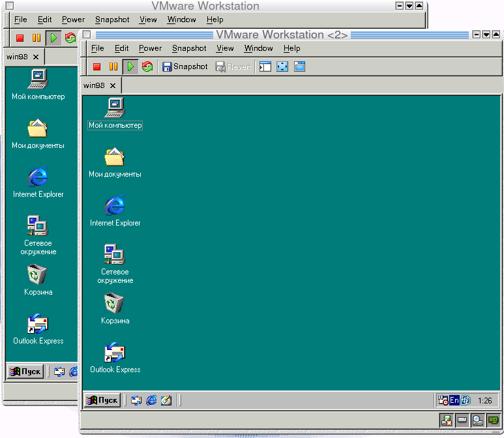504x438 pixels.
Task: Click the green Power On icon in the back VMware window
Action: click(53, 38)
